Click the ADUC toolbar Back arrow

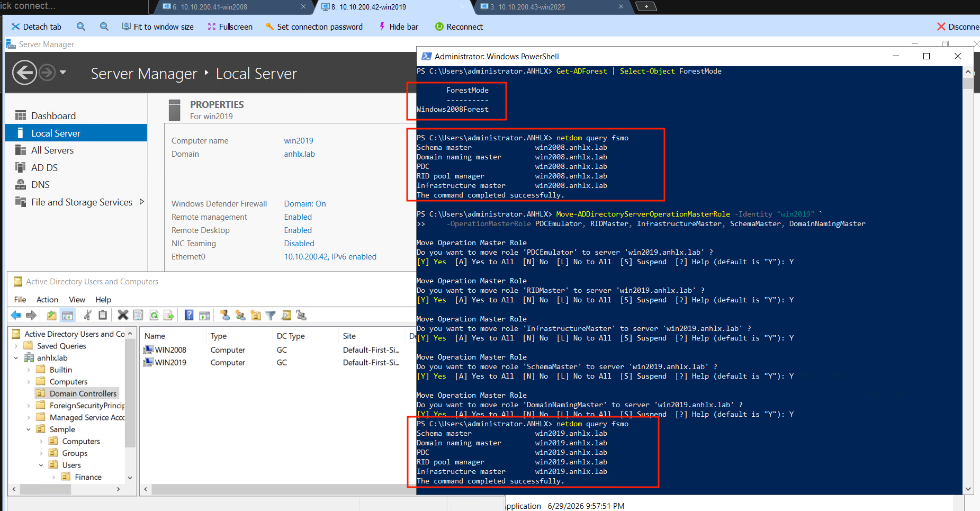click(x=16, y=316)
